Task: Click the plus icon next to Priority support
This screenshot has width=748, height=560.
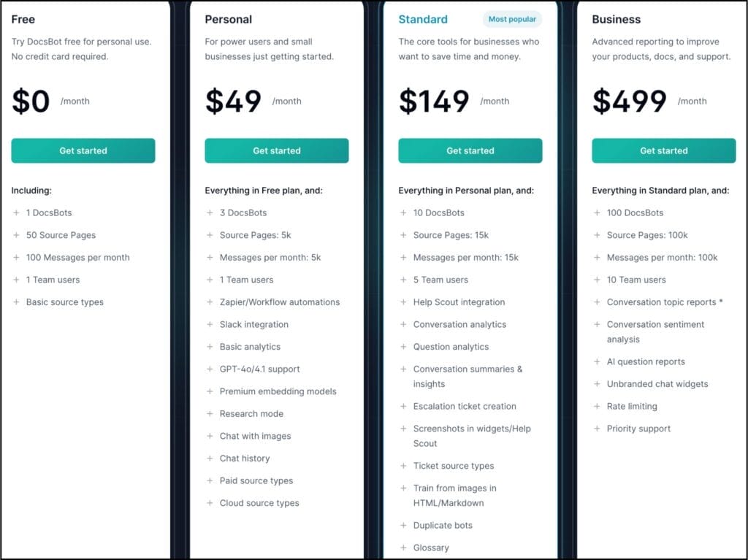Action: coord(597,429)
